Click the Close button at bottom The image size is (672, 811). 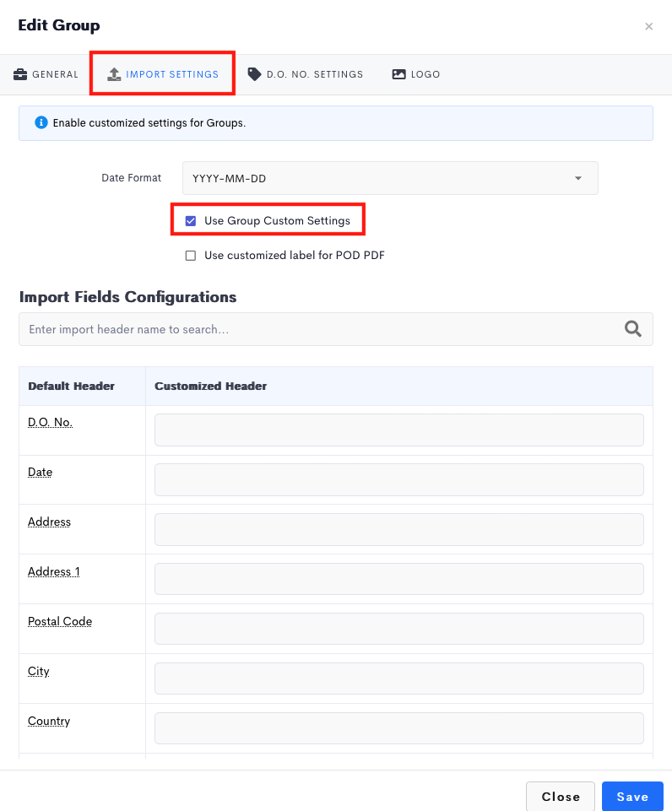(561, 797)
